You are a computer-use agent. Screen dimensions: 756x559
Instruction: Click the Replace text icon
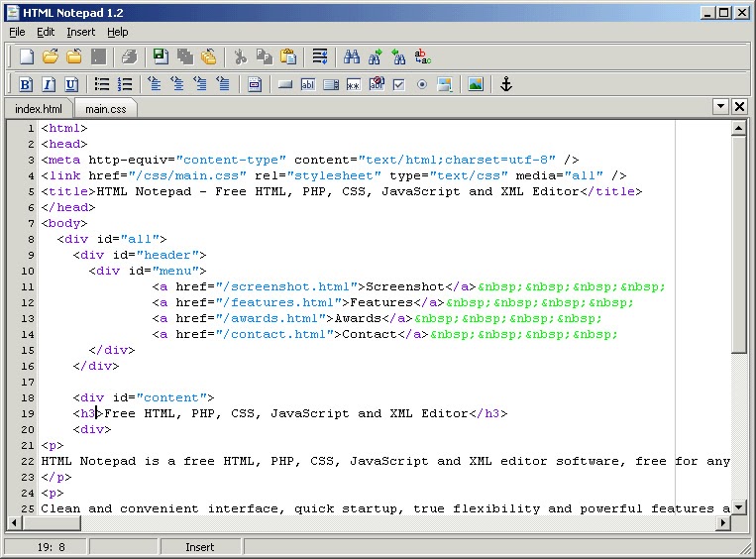click(423, 56)
